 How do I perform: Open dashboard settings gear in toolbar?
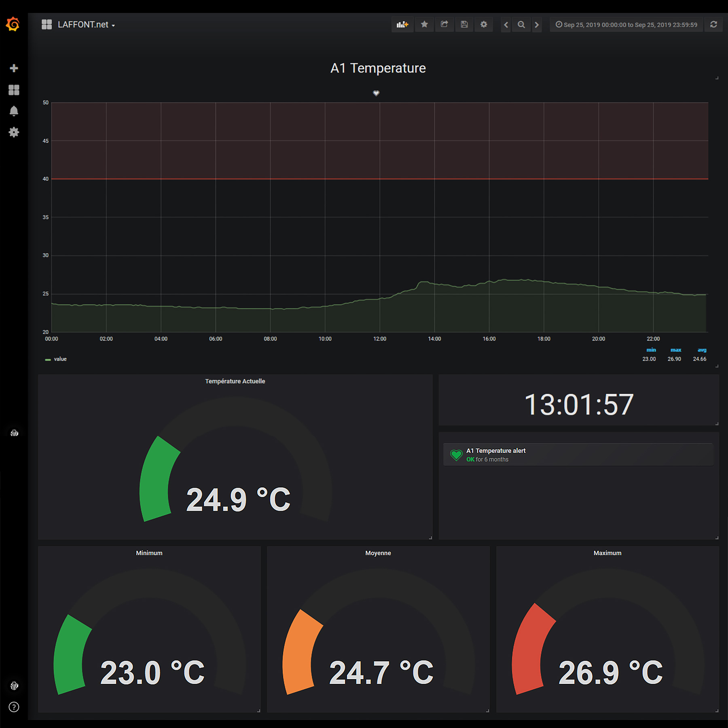(x=484, y=25)
